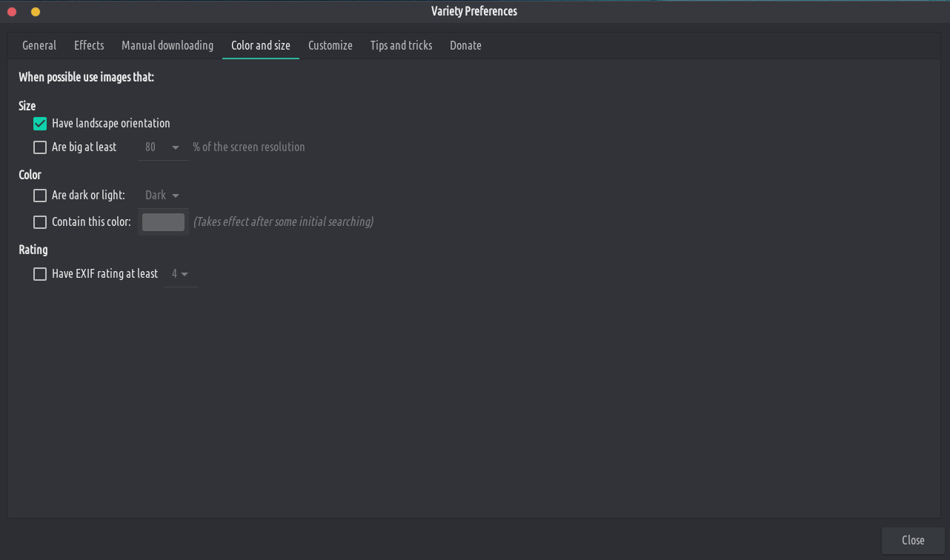Click the Variety Preferences title bar

[474, 11]
